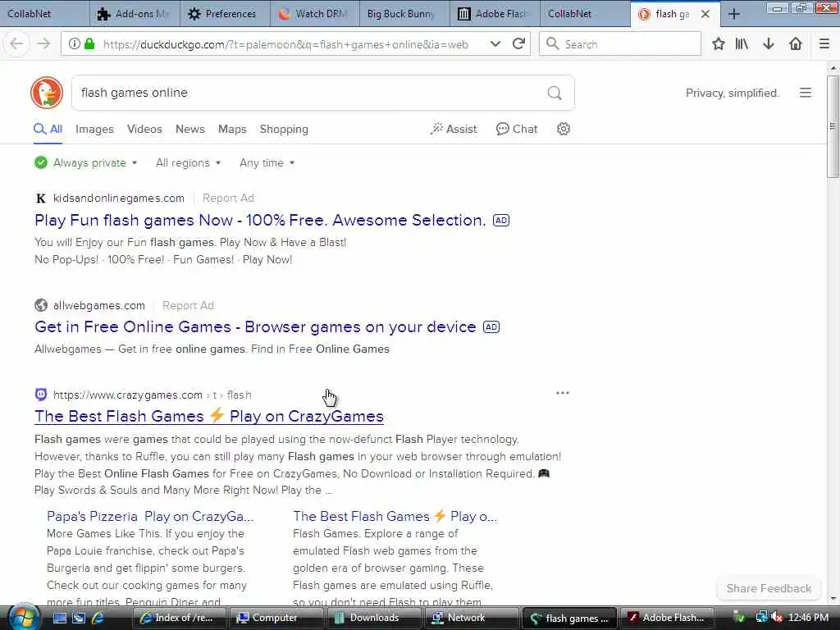Screen dimensions: 840x630
Task: Click the browser toolbar Search field
Action: coord(620,44)
